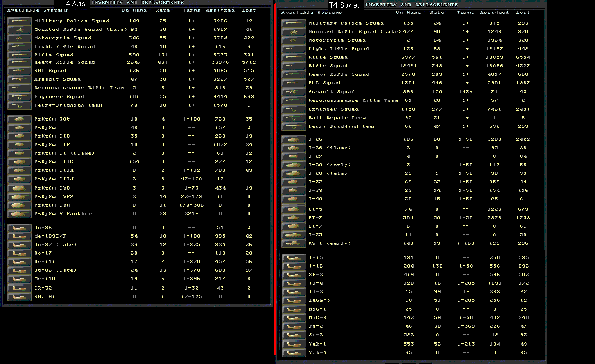The height and width of the screenshot is (364, 595).
Task: Select the Axis Motorcycle Squad unit icon
Action: 20,38
